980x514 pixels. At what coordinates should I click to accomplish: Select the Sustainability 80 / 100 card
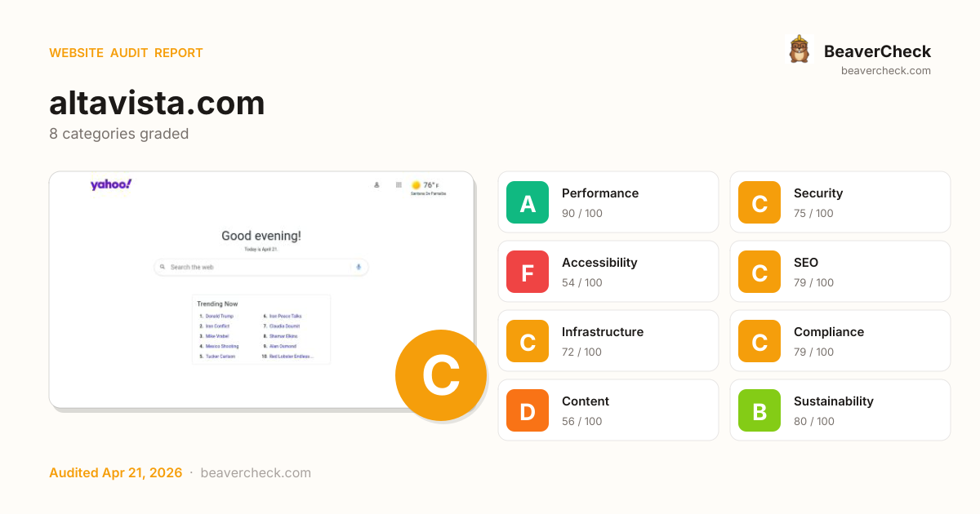840,410
